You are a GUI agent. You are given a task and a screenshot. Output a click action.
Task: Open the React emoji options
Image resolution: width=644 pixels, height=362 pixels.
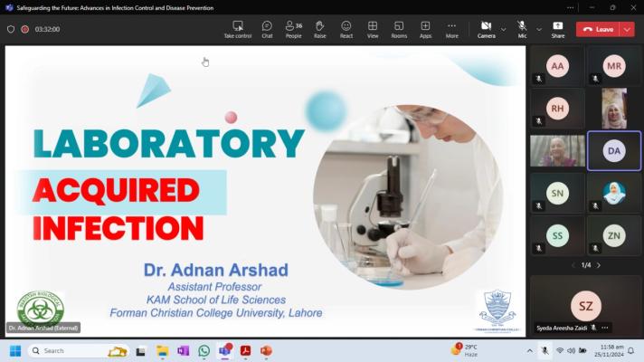346,28
